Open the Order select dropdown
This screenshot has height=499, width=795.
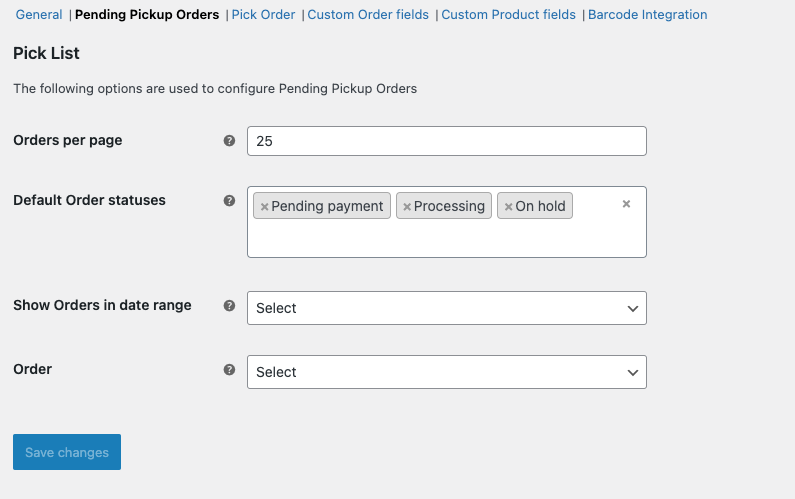pos(446,372)
